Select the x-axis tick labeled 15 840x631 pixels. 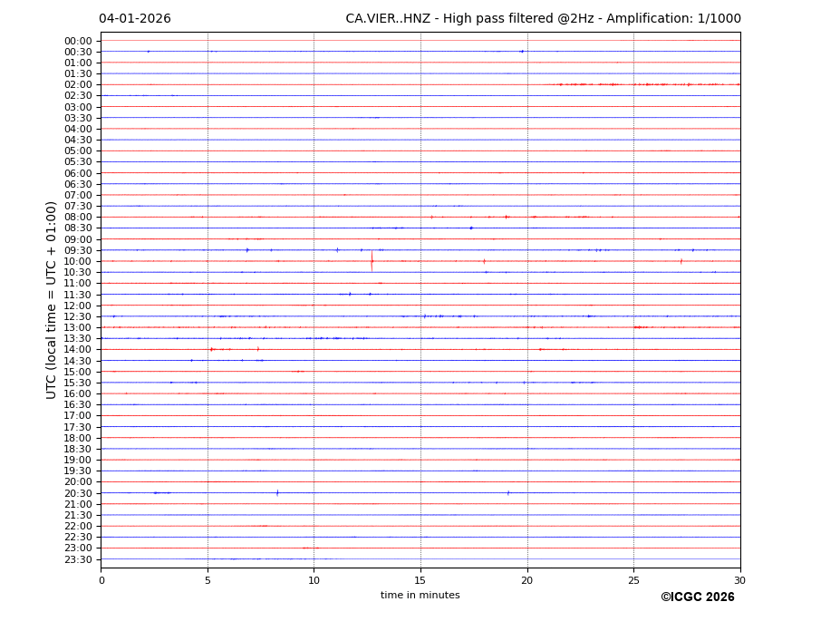coord(420,580)
